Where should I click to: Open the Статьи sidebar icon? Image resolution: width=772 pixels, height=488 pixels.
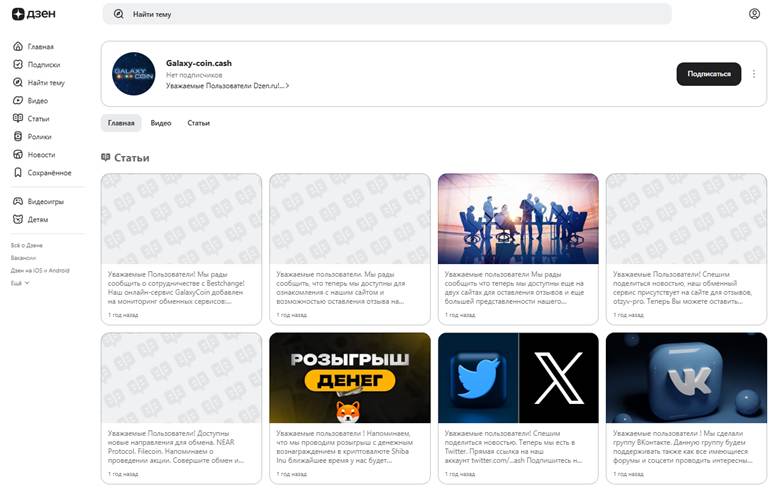[18, 118]
